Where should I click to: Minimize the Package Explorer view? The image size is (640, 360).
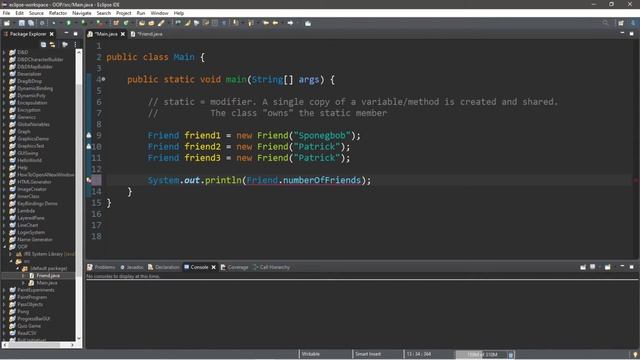click(66, 33)
